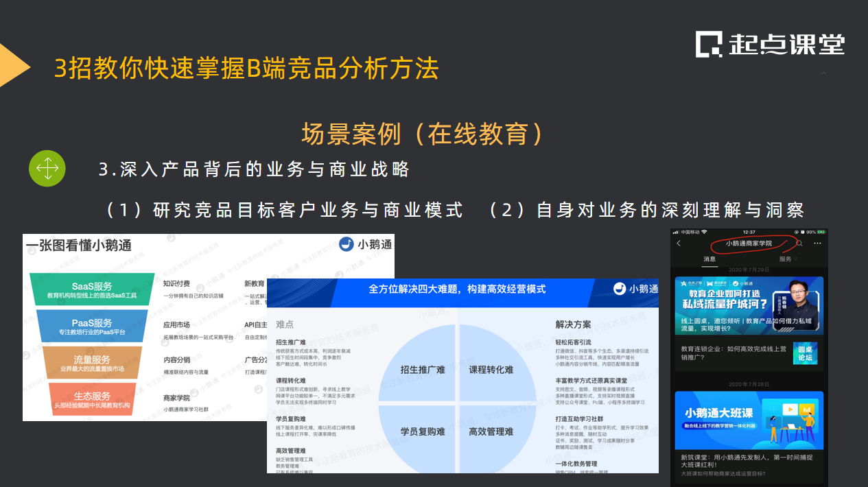Click the 课程转化难 heading in the left list
The height and width of the screenshot is (487, 868).
coord(291,380)
